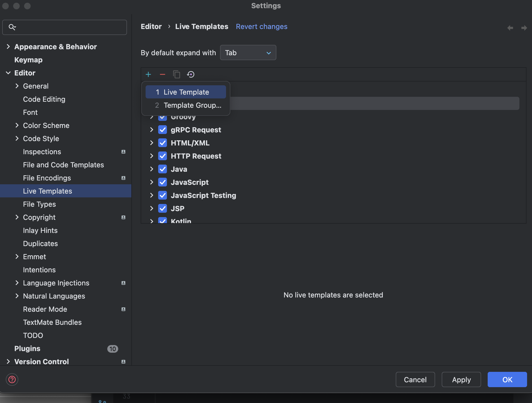Viewport: 532px width, 403px height.
Task: Choose Live Template from popup menu
Action: [186, 92]
